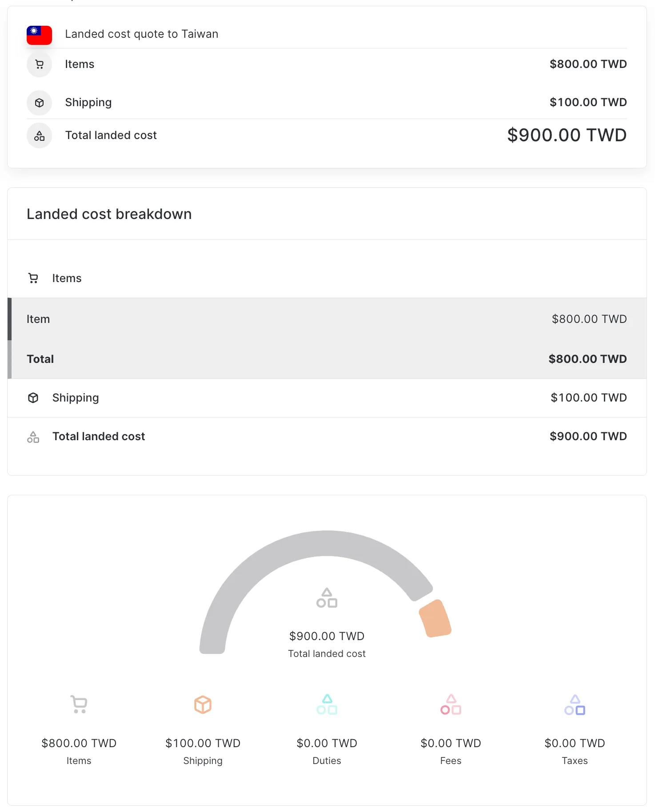Click the blue Taxes icon in legend

[575, 705]
